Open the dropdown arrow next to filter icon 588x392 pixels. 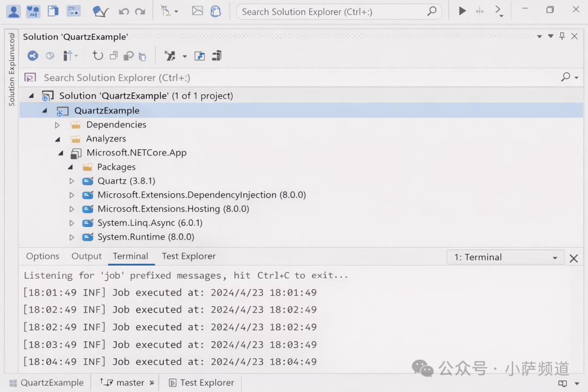click(185, 57)
